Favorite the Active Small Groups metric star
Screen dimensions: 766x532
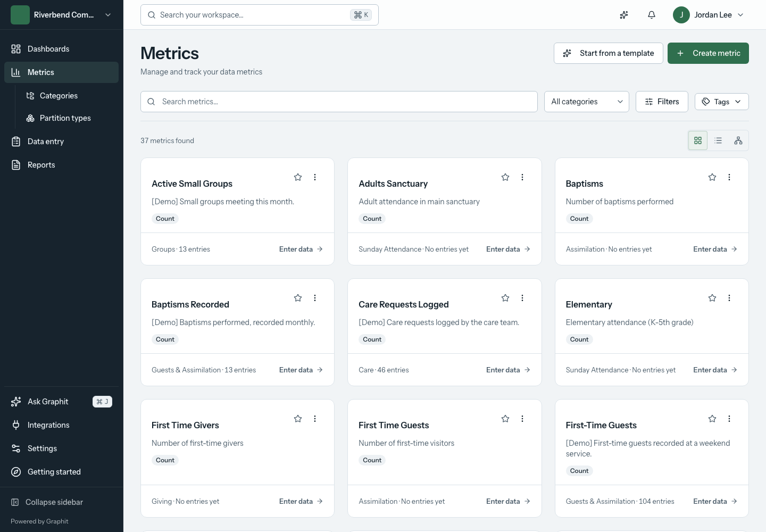(298, 177)
